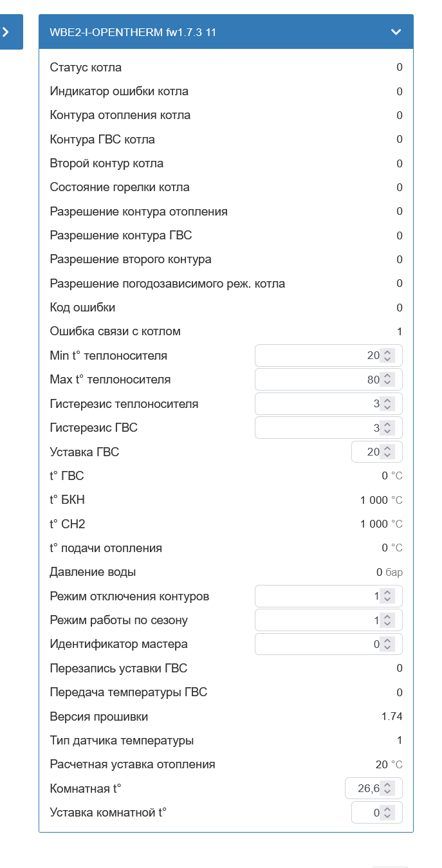442x868 pixels.
Task: Click the Уставка ГВС value field
Action: [x=377, y=452]
